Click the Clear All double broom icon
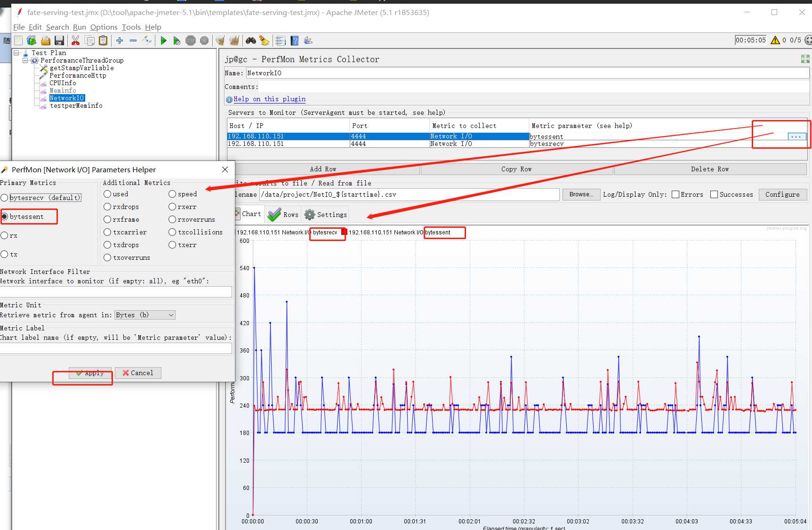 point(234,40)
